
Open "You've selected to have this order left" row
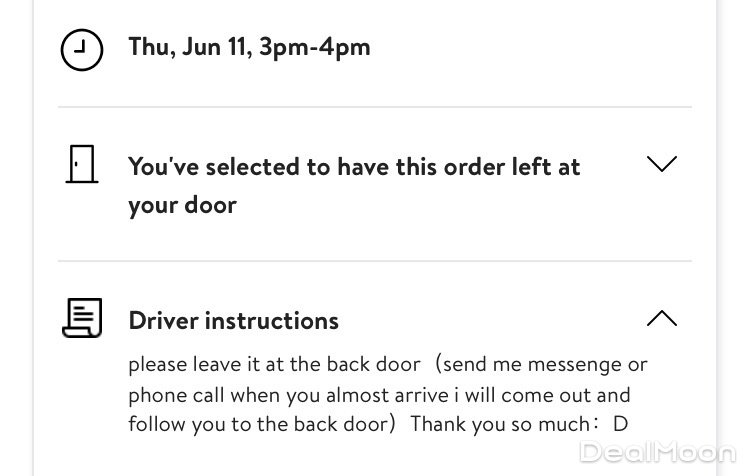pos(354,166)
